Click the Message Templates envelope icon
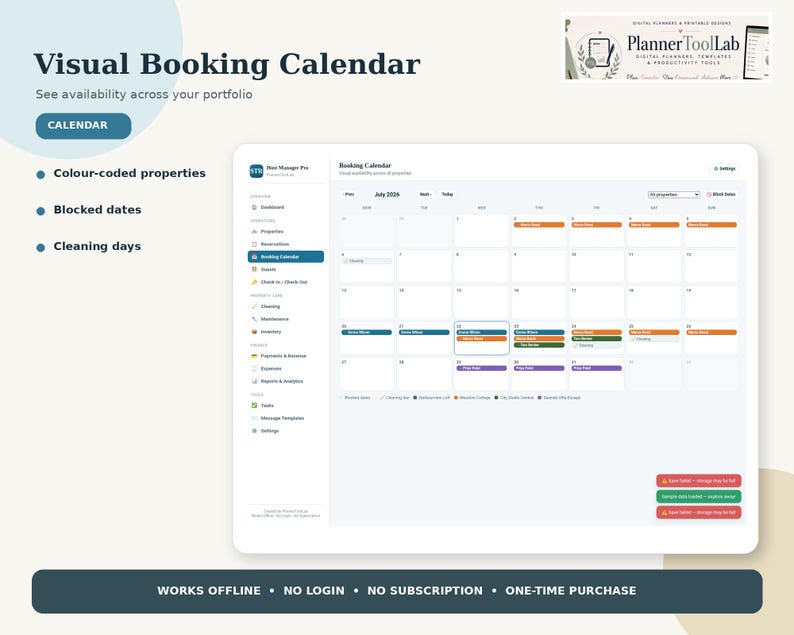794x635 pixels. 254,418
